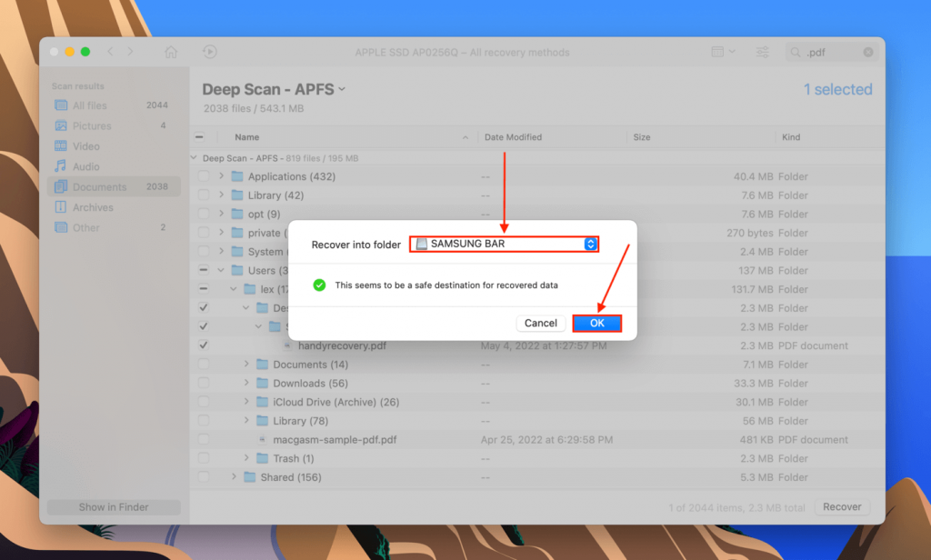Open the Documents category in the sidebar
Viewport: 931px width, 560px height.
tap(88, 186)
